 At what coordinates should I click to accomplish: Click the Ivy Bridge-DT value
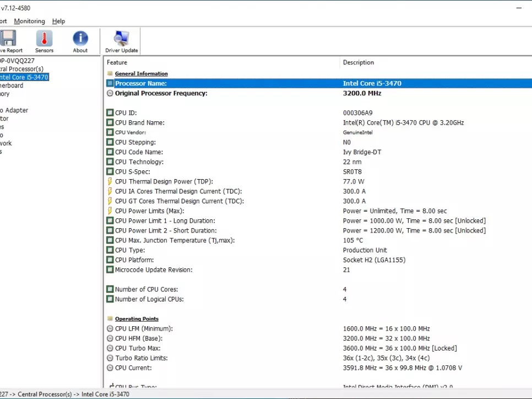(362, 152)
